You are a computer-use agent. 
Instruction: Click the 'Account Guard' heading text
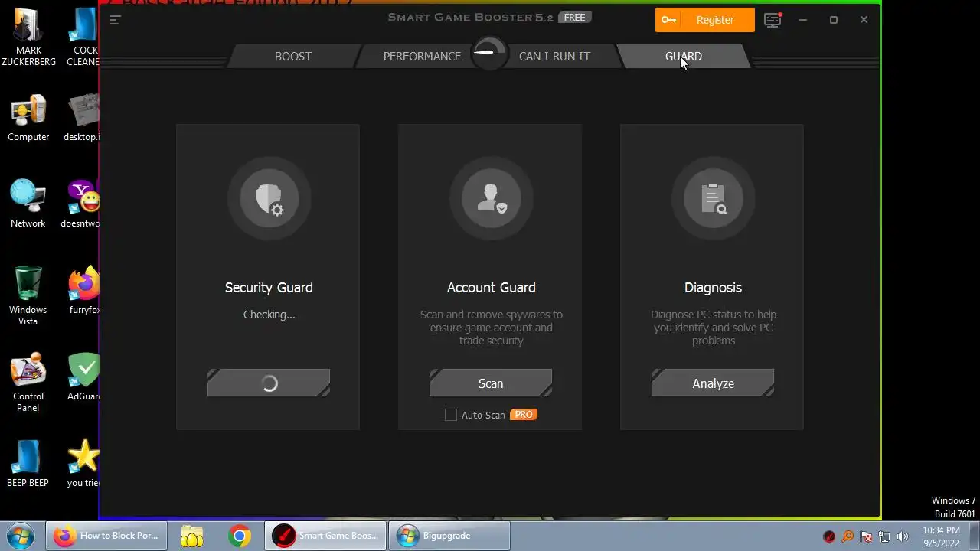click(491, 288)
